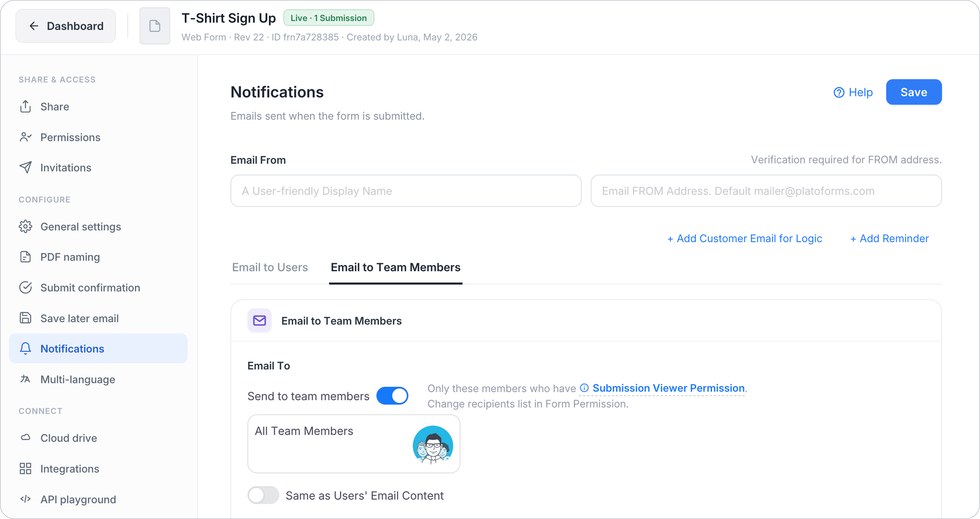Click Add Customer Email for Logic
980x519 pixels.
(x=745, y=238)
